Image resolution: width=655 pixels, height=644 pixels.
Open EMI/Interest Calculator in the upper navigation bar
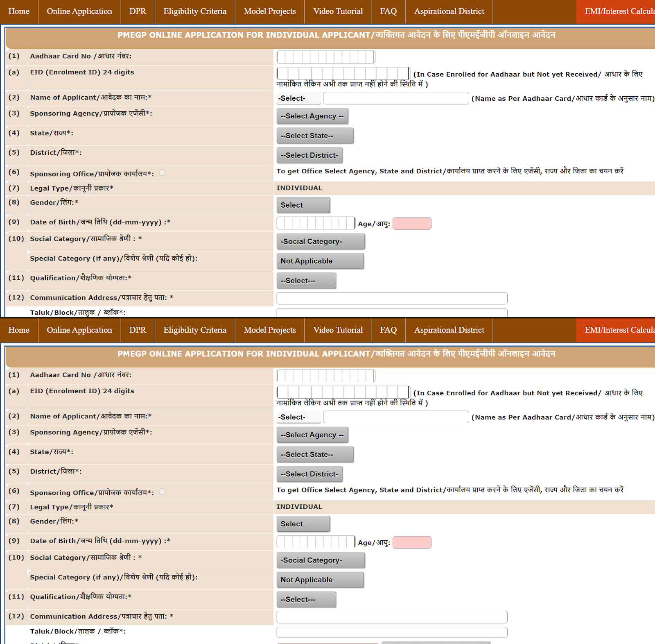[x=616, y=11]
